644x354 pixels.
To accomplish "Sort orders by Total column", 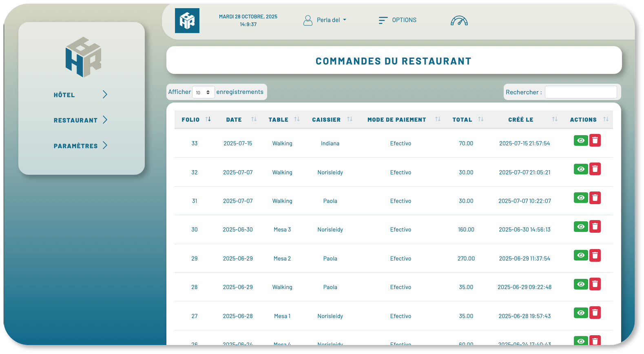I will pos(480,119).
